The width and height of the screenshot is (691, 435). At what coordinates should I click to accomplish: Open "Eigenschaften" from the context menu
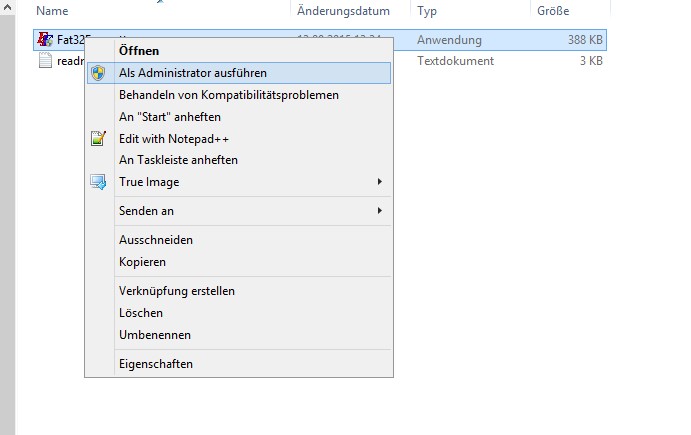(x=155, y=364)
